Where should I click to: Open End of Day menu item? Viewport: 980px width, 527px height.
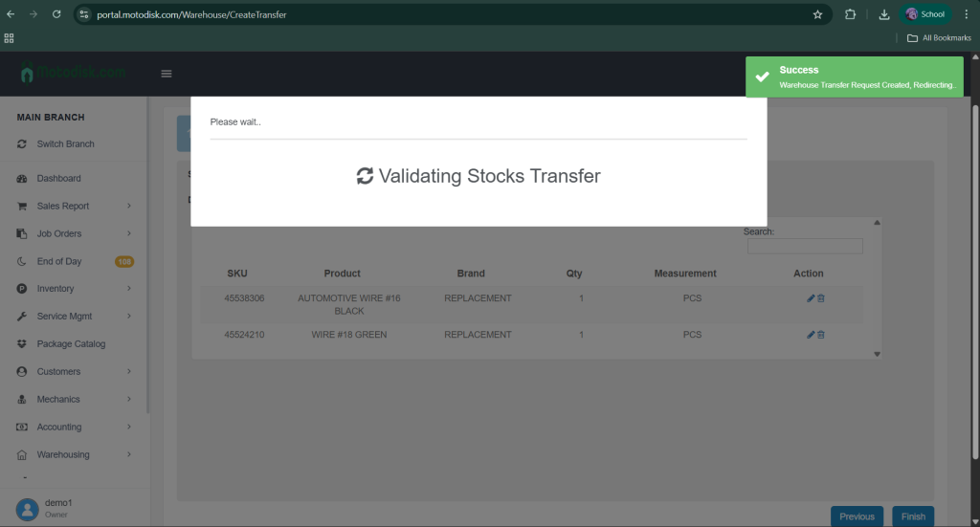(x=59, y=261)
